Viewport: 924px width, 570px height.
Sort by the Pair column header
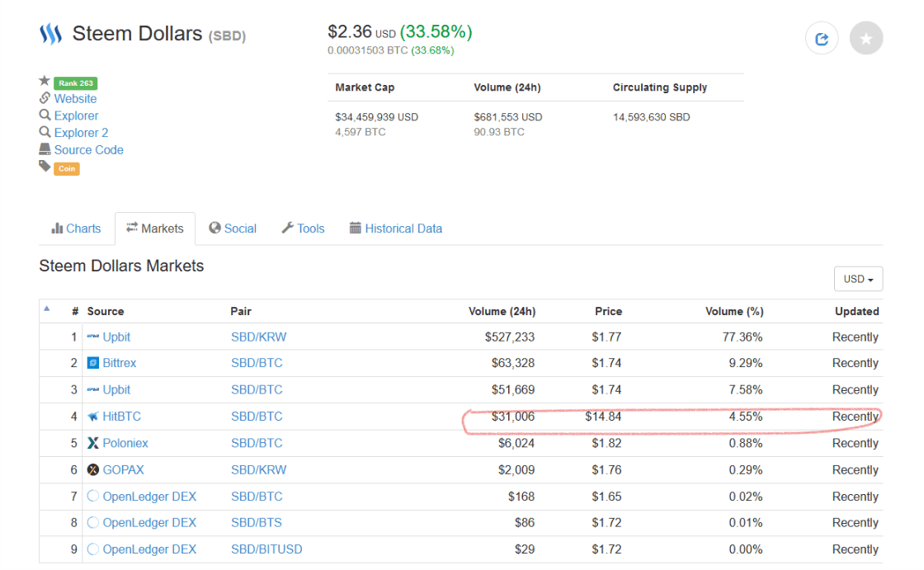coord(240,311)
